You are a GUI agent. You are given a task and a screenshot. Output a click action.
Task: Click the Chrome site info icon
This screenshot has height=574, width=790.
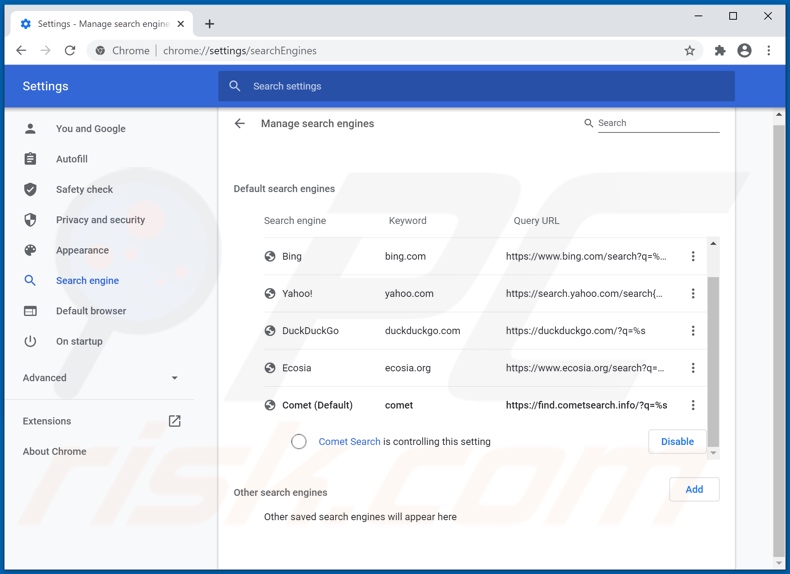pyautogui.click(x=100, y=50)
